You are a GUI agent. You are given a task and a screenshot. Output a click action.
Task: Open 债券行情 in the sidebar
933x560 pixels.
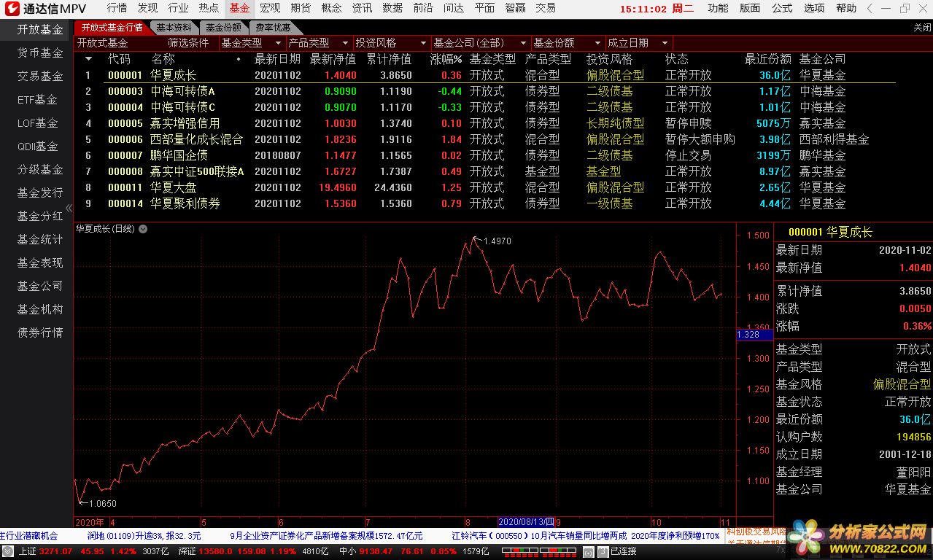(x=40, y=333)
